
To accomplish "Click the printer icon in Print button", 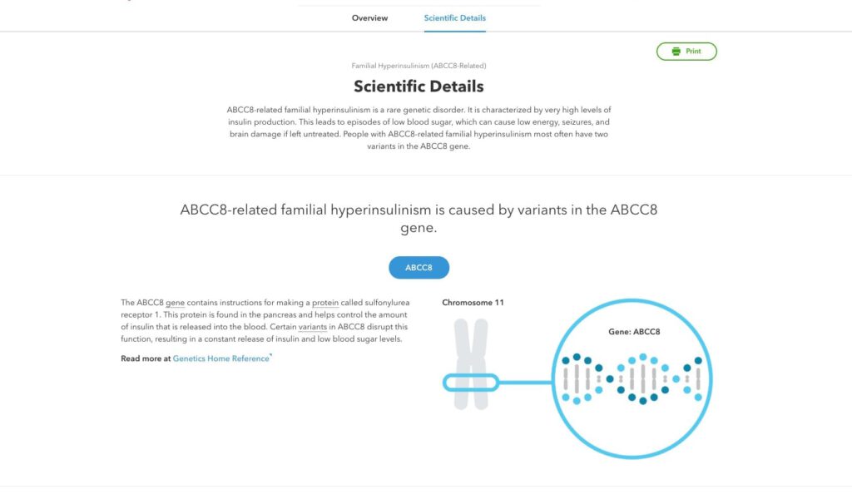I will pyautogui.click(x=676, y=51).
